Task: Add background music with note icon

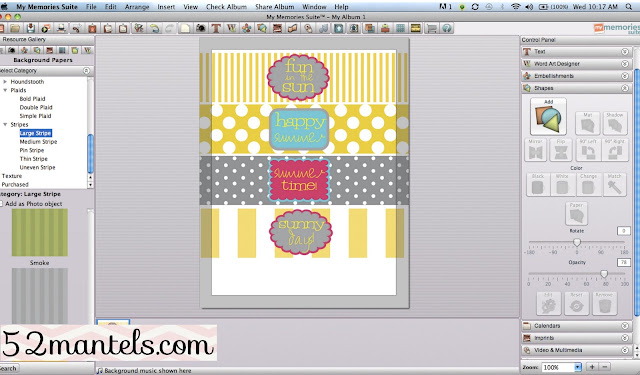Action: [x=323, y=28]
